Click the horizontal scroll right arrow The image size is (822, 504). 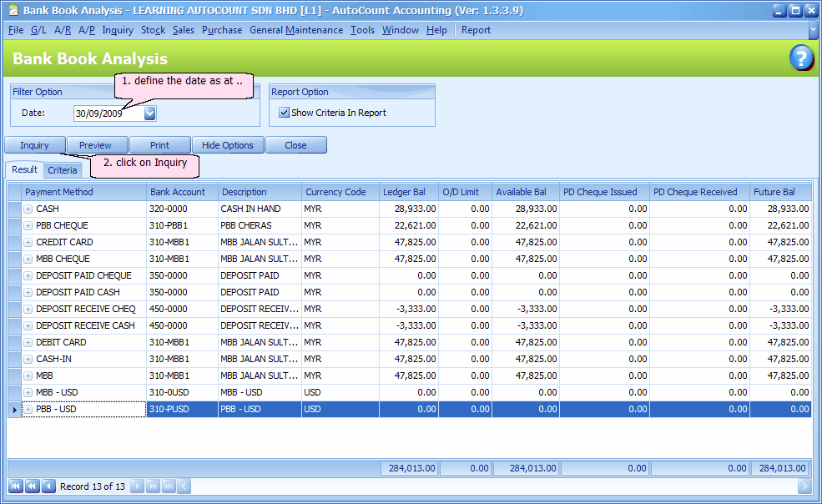pyautogui.click(x=804, y=486)
